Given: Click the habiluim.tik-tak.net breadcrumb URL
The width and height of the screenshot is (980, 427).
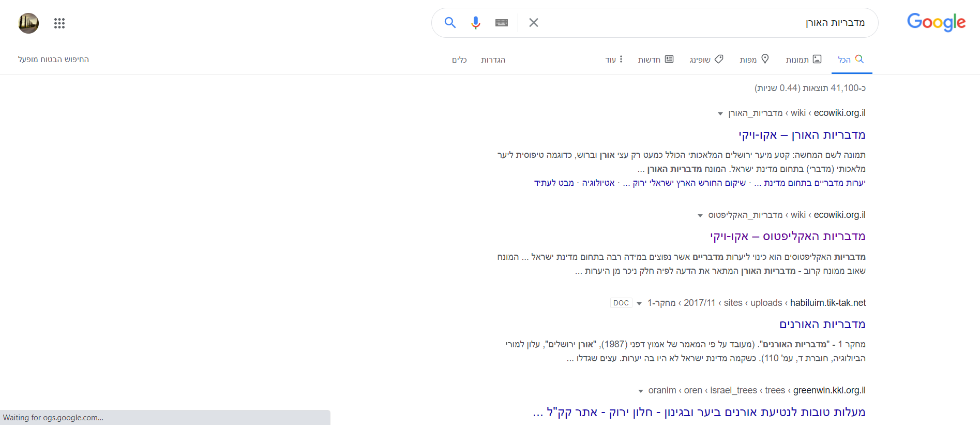Looking at the screenshot, I should pos(828,303).
